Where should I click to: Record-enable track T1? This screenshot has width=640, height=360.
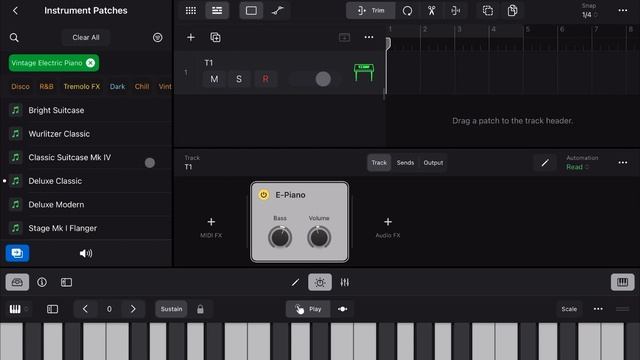[265, 79]
